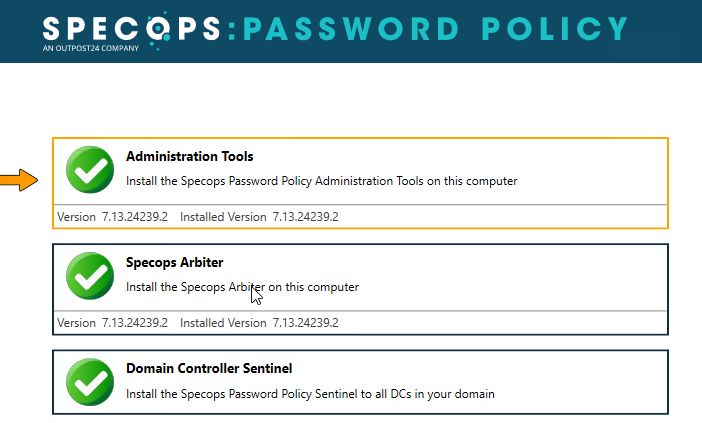Image resolution: width=702 pixels, height=423 pixels.
Task: Select the Administration Tools heading
Action: click(x=189, y=156)
